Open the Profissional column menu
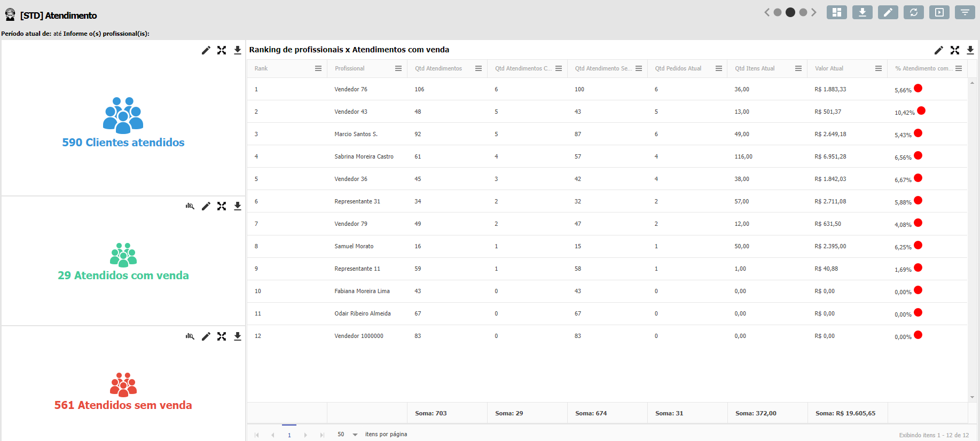The image size is (980, 441). tap(398, 68)
